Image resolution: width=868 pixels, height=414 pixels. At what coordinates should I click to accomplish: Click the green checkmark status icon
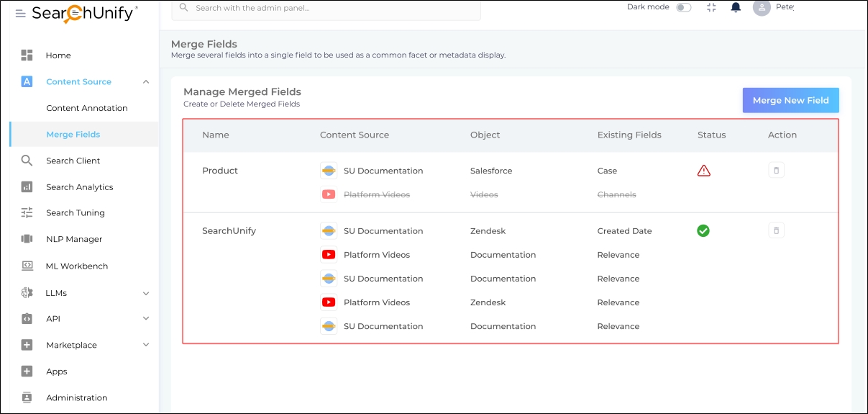(x=703, y=231)
